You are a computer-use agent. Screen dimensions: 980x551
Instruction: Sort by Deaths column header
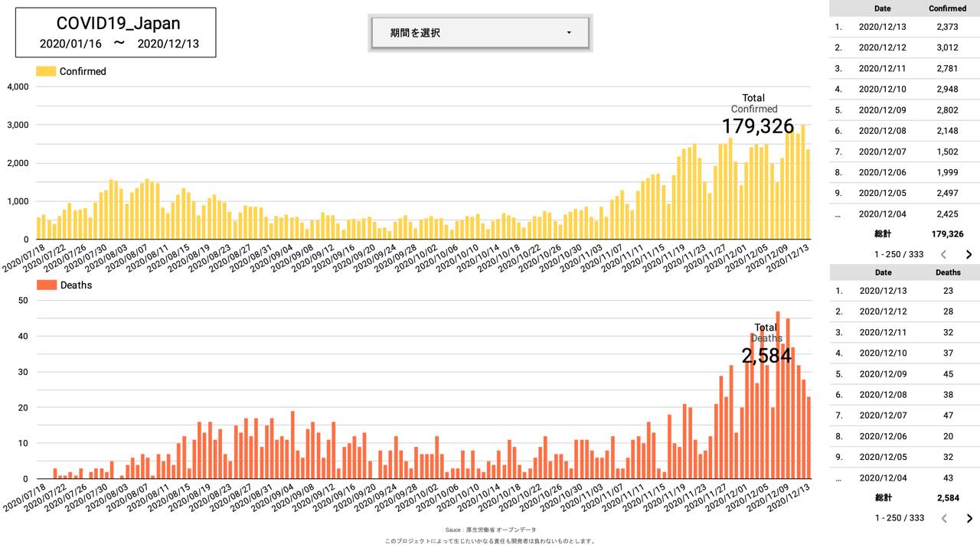(x=947, y=272)
